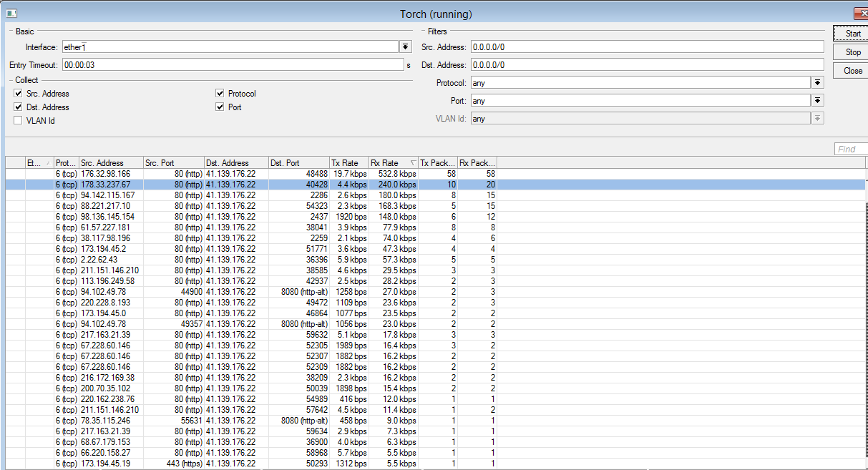
Task: Close the Torch window via red X
Action: [x=860, y=14]
